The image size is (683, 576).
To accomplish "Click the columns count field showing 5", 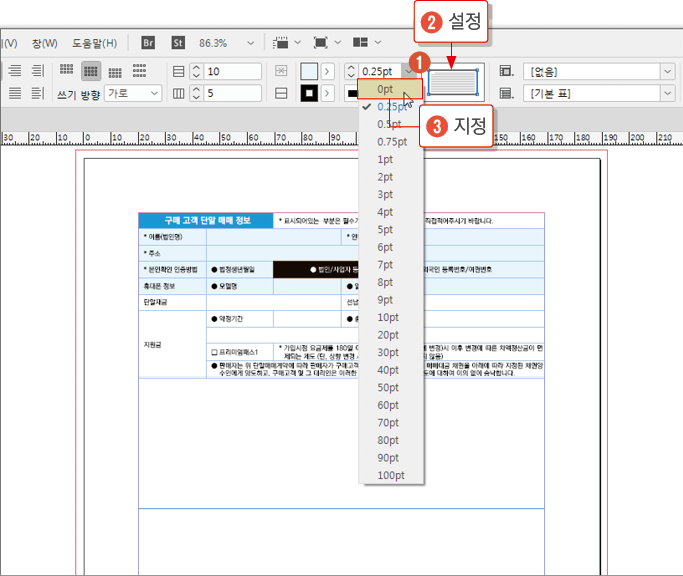I will (x=233, y=93).
